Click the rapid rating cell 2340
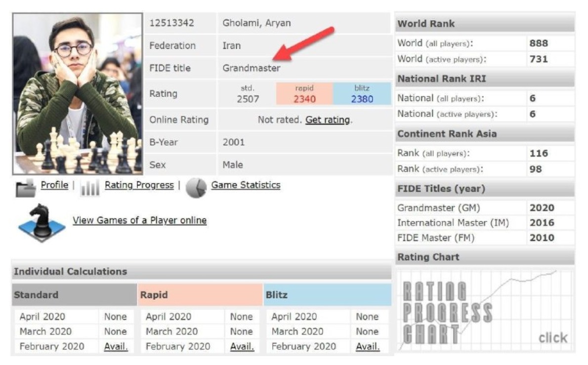The image size is (588, 365). click(x=304, y=94)
